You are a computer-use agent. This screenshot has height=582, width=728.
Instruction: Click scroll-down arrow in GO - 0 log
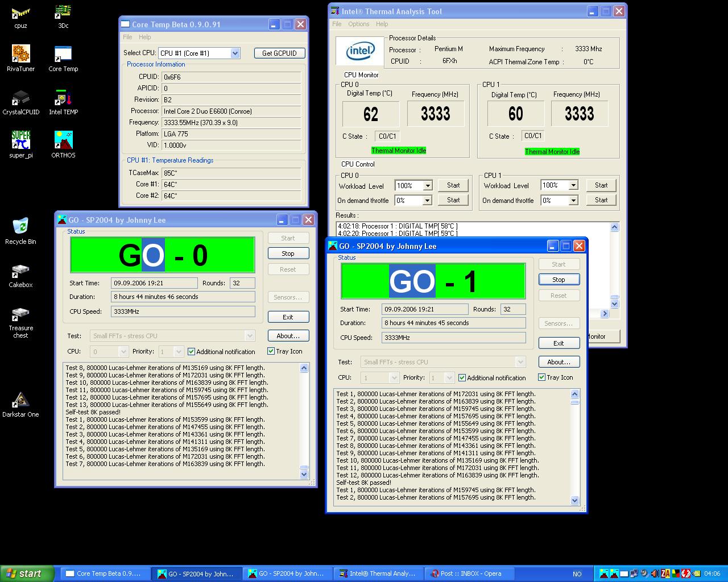(x=304, y=474)
